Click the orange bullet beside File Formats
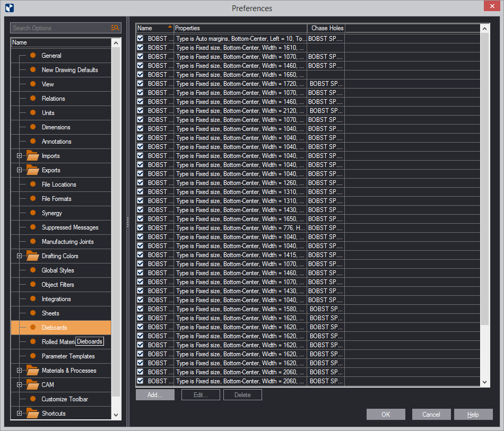This screenshot has height=431, width=504. [33, 198]
